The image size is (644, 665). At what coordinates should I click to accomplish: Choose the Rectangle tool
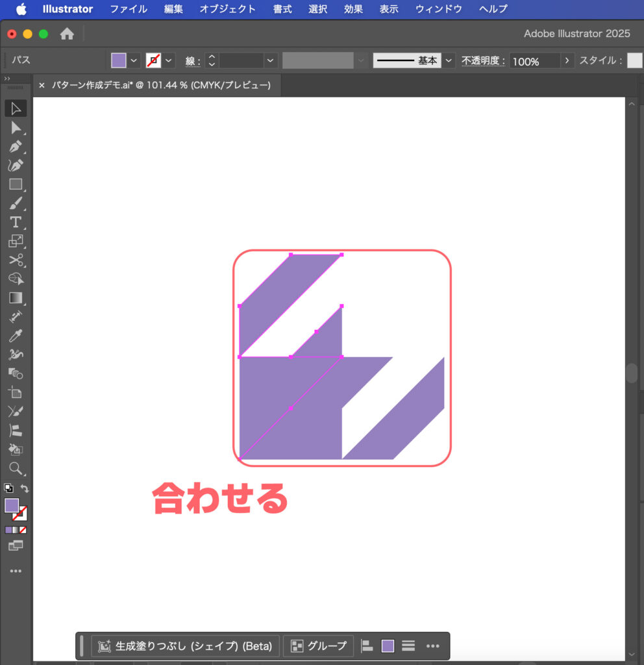coord(16,184)
